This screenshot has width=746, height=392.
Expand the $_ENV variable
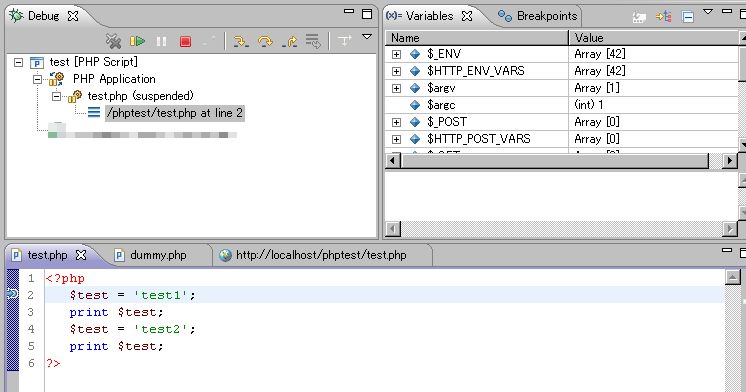[x=396, y=54]
